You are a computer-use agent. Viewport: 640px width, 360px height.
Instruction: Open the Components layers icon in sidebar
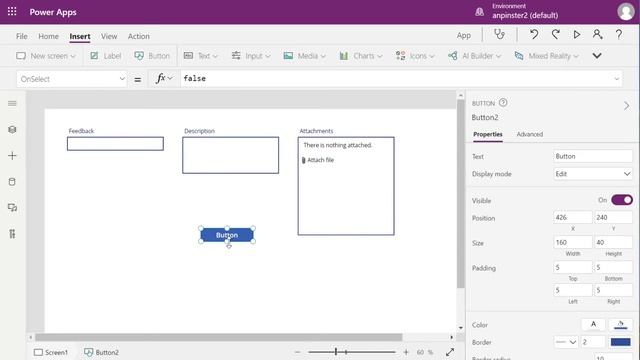[x=12, y=129]
